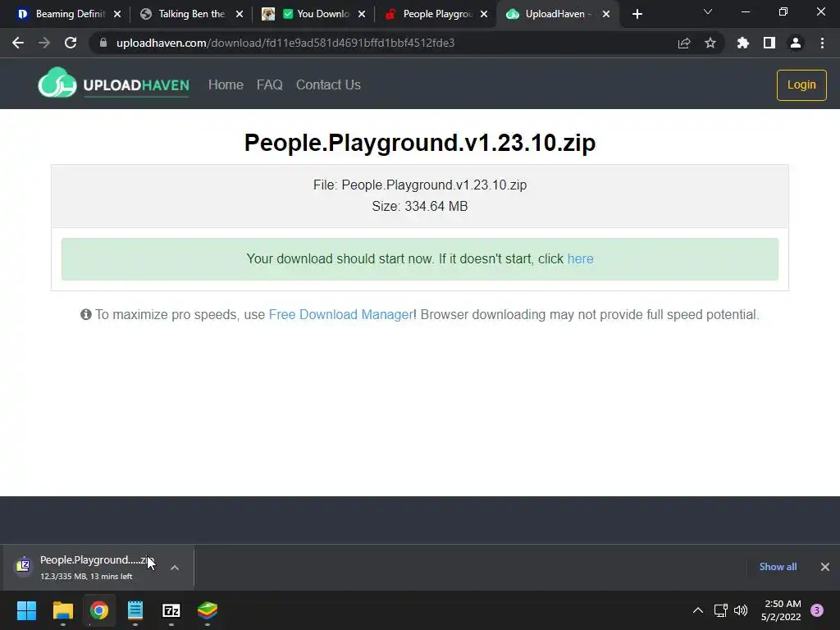Close the Talking Ben tab
This screenshot has width=840, height=630.
tap(240, 14)
